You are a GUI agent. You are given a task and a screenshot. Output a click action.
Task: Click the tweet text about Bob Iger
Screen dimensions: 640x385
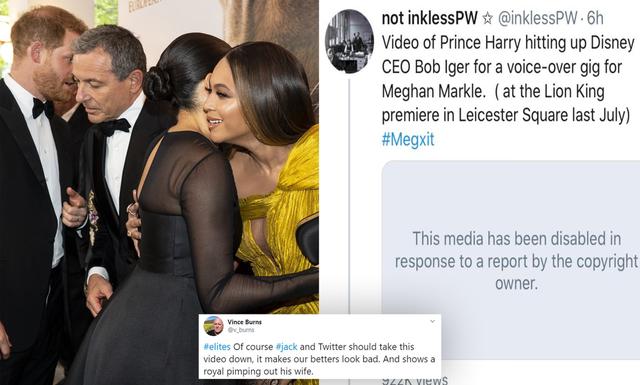click(508, 79)
